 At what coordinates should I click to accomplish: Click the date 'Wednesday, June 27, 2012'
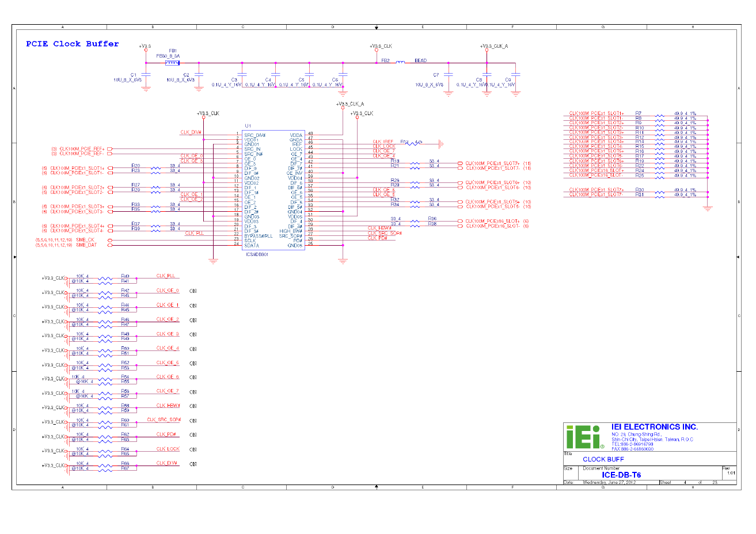pyautogui.click(x=609, y=482)
